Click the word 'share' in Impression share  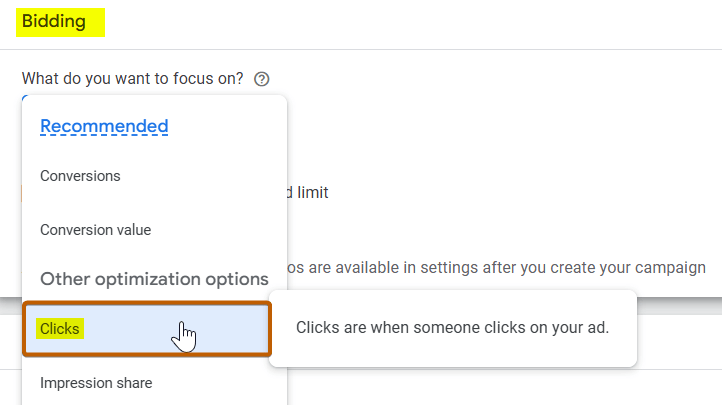[x=133, y=382]
